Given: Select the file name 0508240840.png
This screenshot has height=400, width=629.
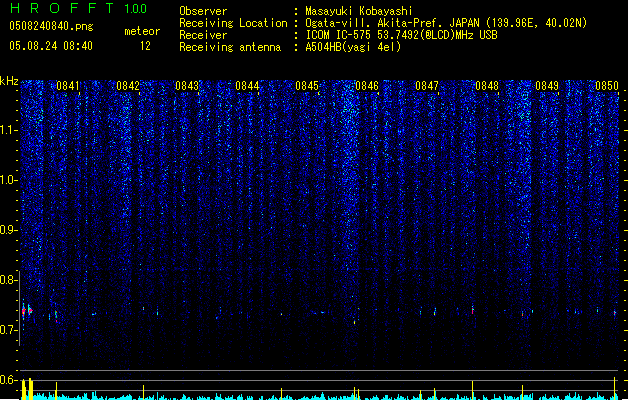Looking at the screenshot, I should (51, 26).
